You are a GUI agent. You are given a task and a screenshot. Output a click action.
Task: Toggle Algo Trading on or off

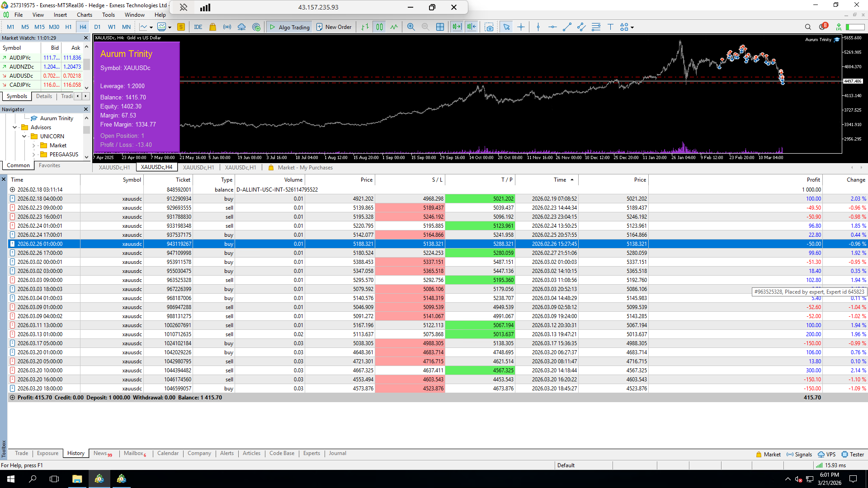(x=290, y=27)
